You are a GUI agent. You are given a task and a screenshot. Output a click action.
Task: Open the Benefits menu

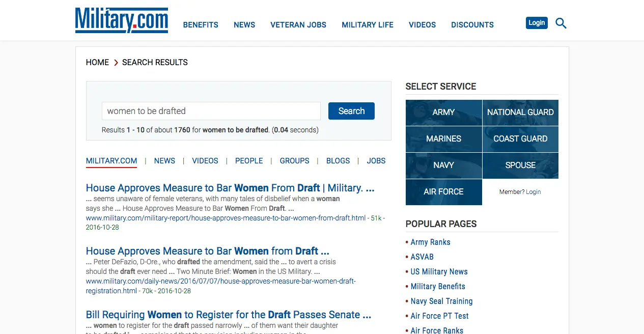(201, 24)
